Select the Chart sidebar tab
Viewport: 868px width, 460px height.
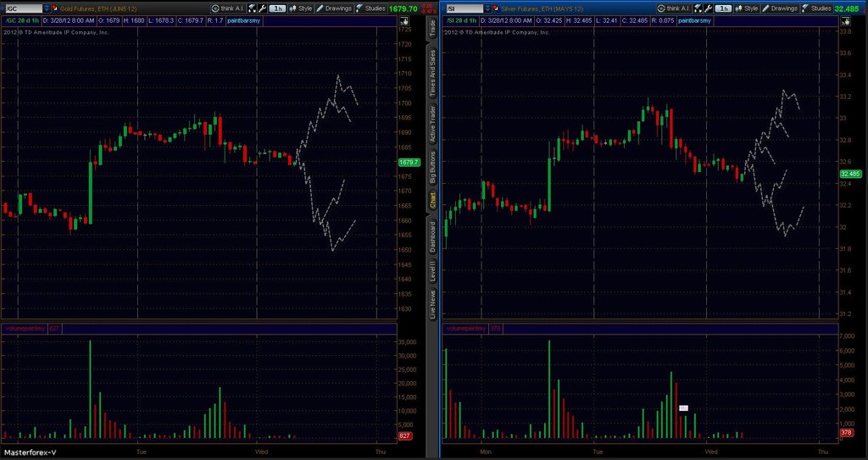432,200
